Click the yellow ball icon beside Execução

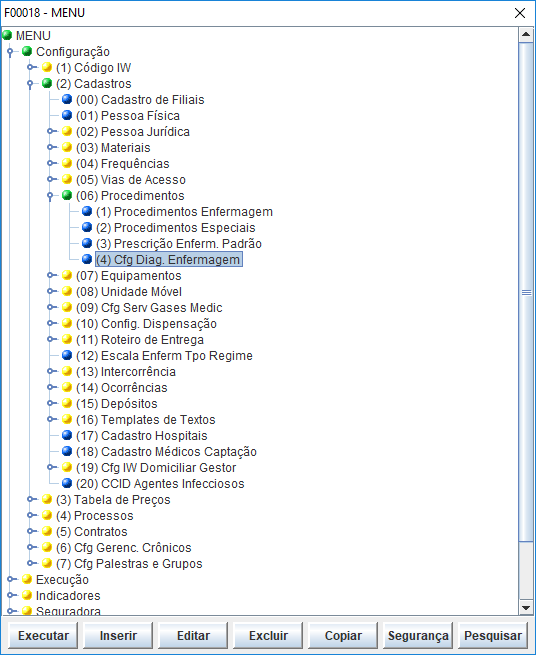(x=27, y=579)
